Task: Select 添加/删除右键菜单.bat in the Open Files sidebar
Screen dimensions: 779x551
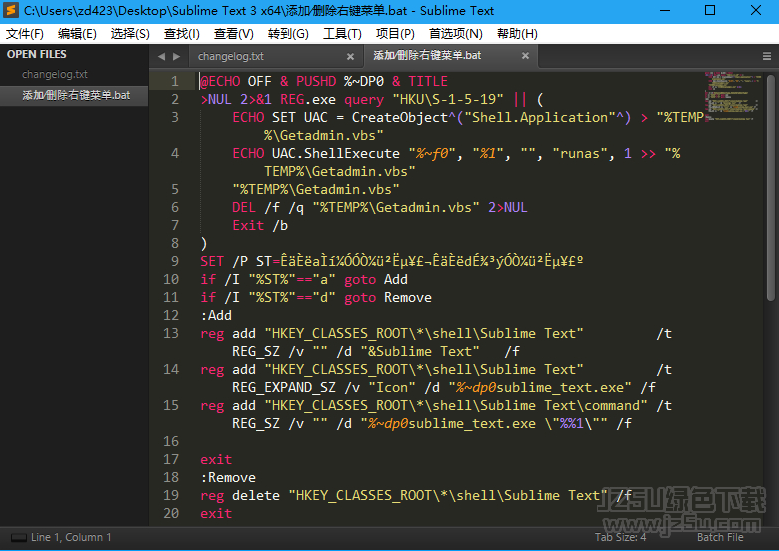Action: pyautogui.click(x=76, y=95)
